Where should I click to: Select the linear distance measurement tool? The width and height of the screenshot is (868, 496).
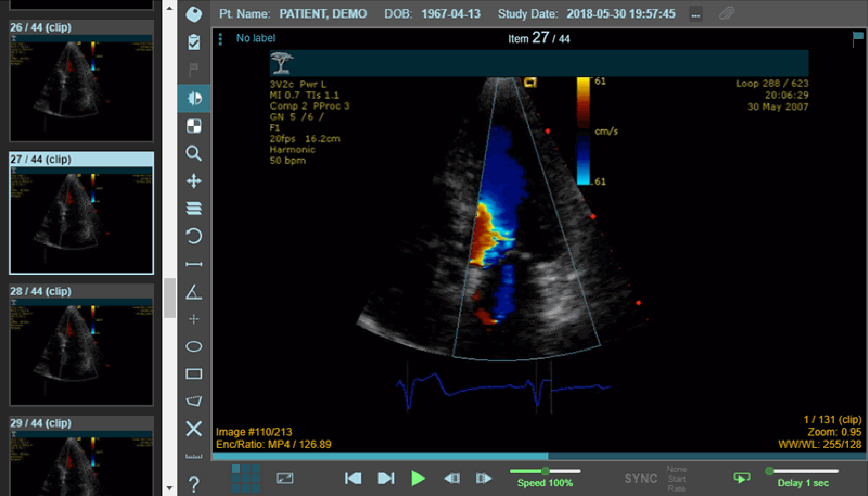[x=194, y=264]
